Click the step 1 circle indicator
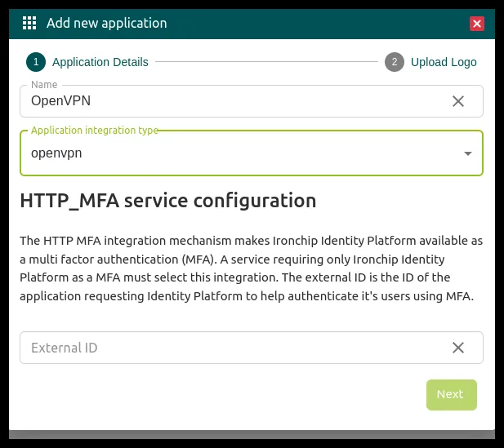The width and height of the screenshot is (504, 448). coord(36,62)
